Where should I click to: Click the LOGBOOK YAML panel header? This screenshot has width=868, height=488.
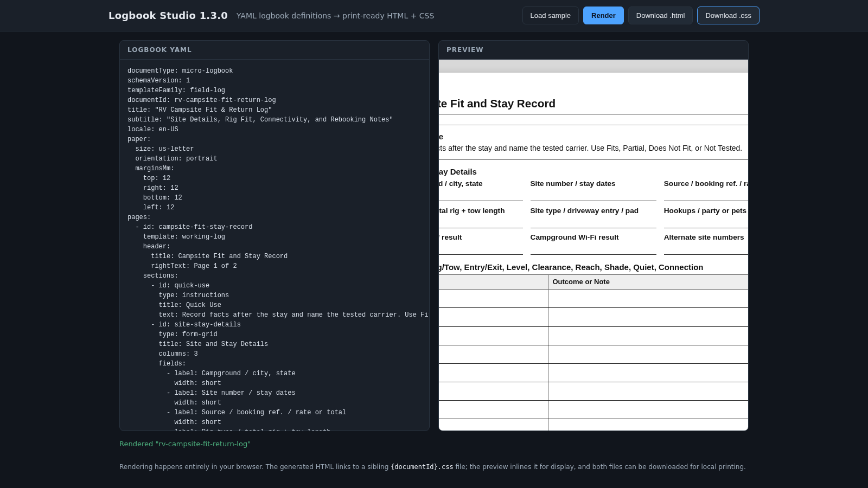point(275,50)
